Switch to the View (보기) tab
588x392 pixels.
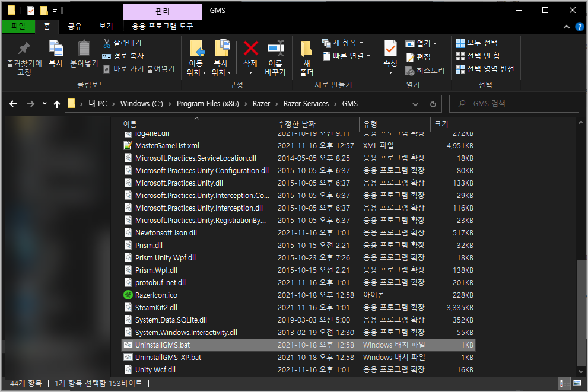[x=106, y=26]
